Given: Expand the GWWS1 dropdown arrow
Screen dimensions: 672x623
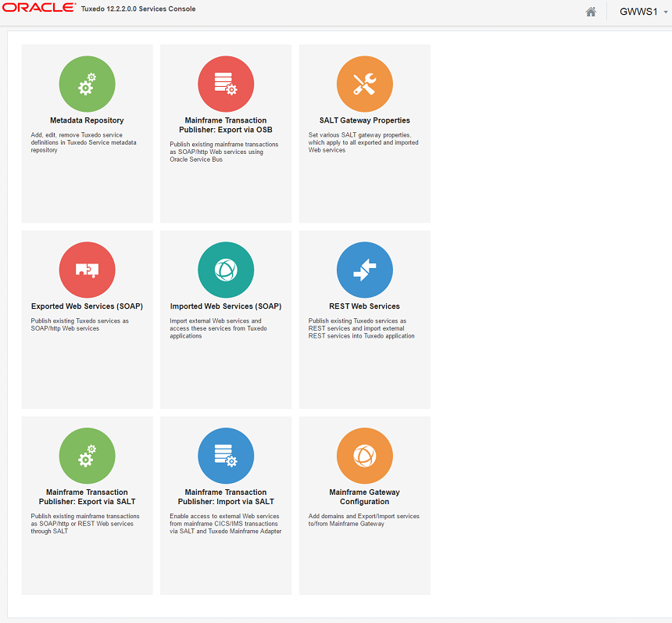Looking at the screenshot, I should [666, 12].
